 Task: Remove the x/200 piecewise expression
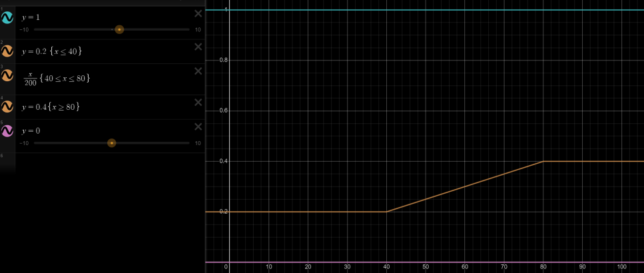[198, 71]
